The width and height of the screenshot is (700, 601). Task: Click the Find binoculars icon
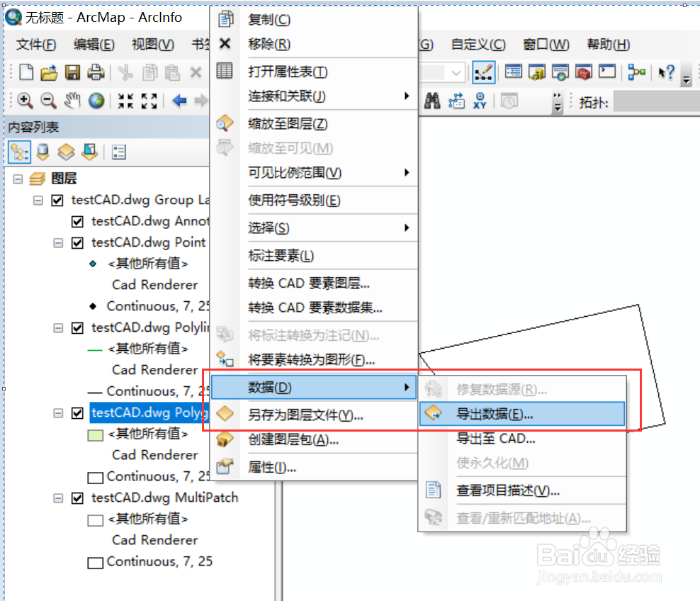coord(431,101)
